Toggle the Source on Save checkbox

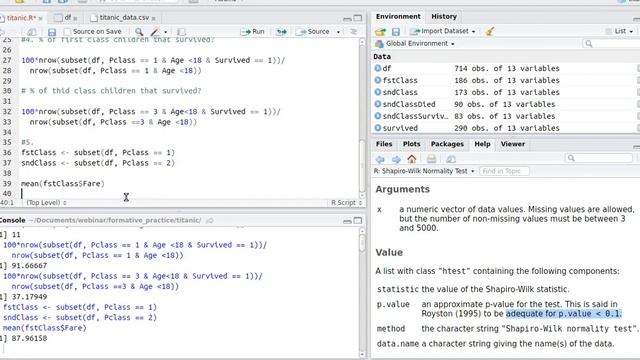pyautogui.click(x=68, y=31)
